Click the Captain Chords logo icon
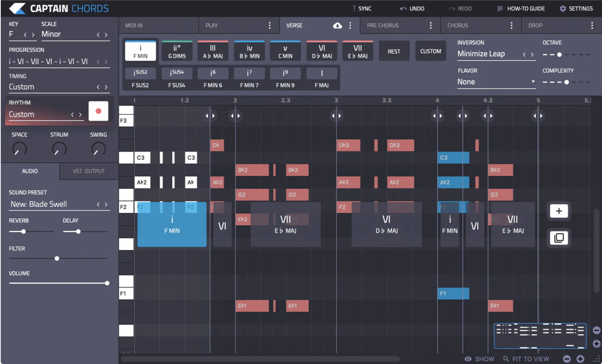The image size is (602, 364). 17,8
